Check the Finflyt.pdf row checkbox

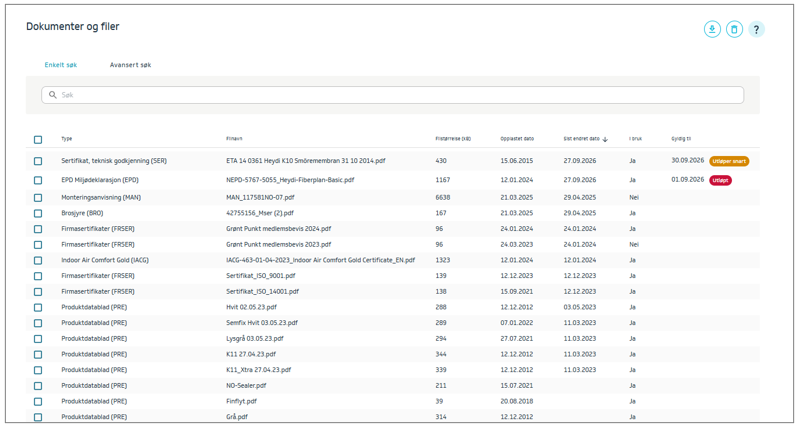coord(38,401)
